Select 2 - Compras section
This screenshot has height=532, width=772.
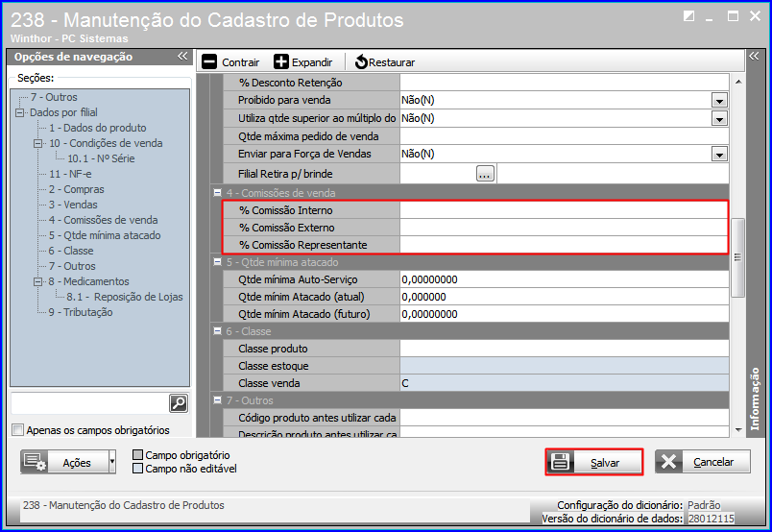tap(76, 189)
